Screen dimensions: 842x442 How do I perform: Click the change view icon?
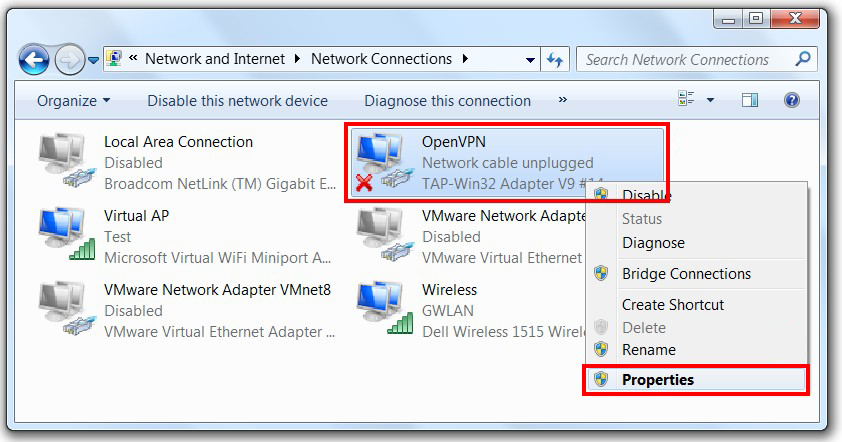click(x=686, y=99)
